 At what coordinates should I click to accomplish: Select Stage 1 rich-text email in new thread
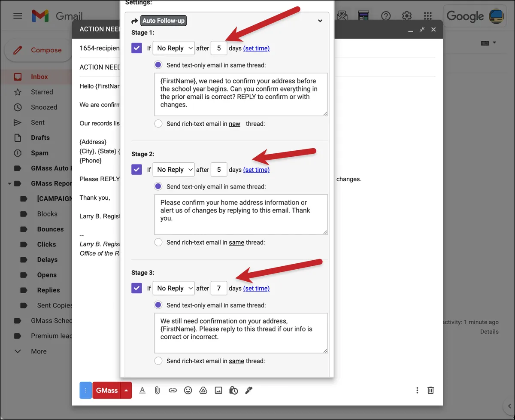[x=158, y=124]
